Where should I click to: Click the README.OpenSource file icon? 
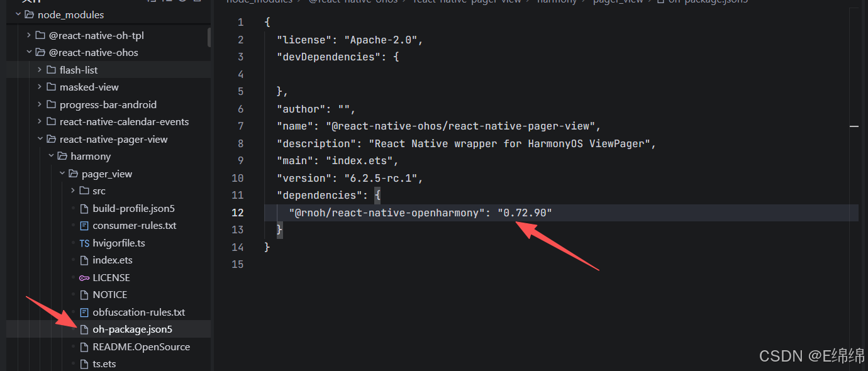pyautogui.click(x=84, y=346)
